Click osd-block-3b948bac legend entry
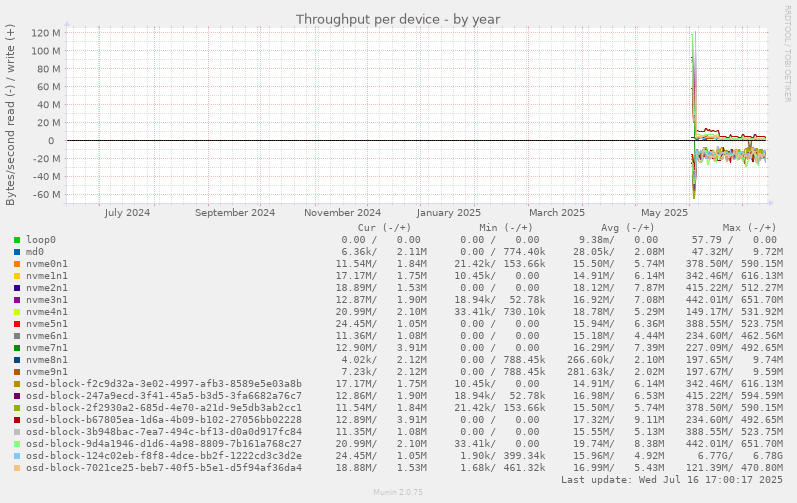This screenshot has width=797, height=503. click(164, 432)
